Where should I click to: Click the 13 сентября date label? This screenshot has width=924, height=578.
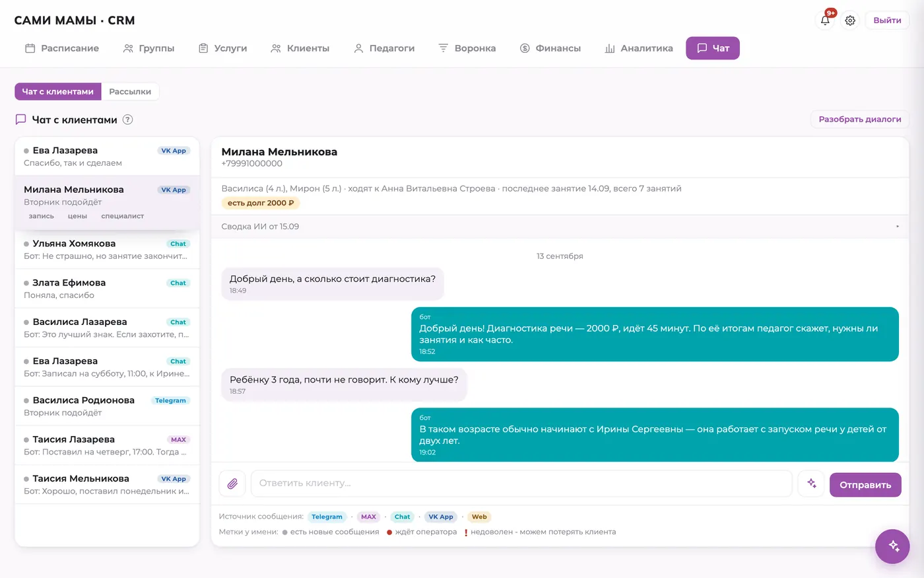[560, 256]
